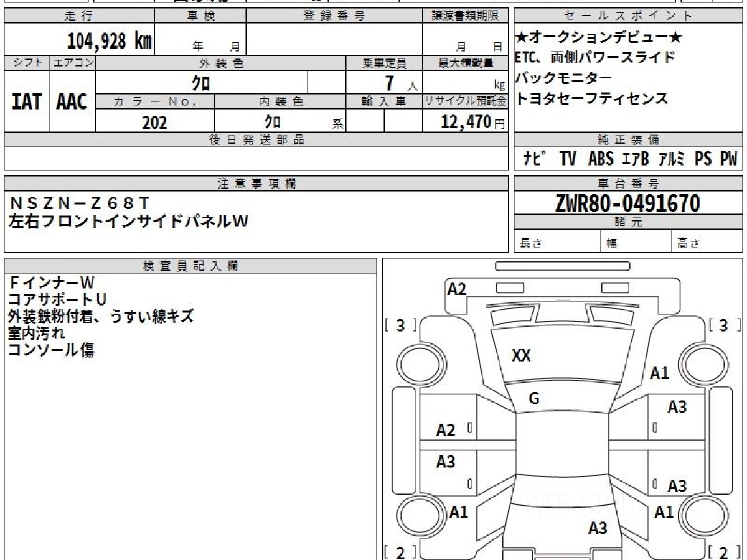The image size is (747, 560).
Task: Click the 幅 field
Action: [x=637, y=241]
